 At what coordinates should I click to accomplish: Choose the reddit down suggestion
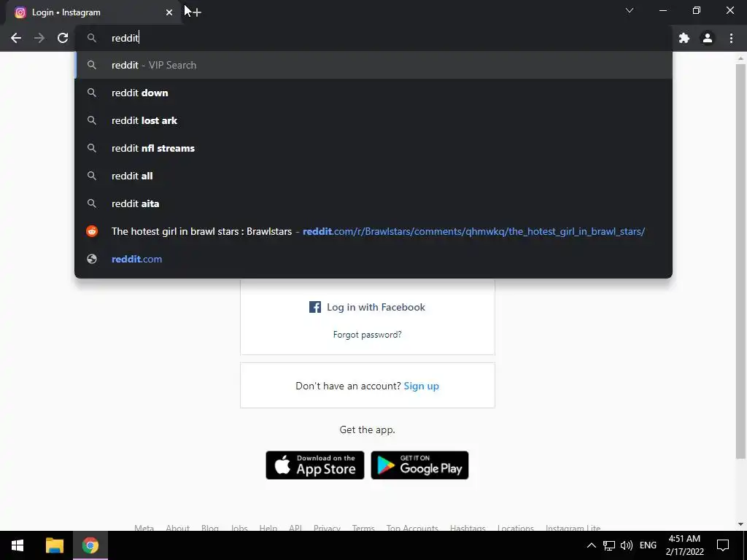pyautogui.click(x=373, y=93)
